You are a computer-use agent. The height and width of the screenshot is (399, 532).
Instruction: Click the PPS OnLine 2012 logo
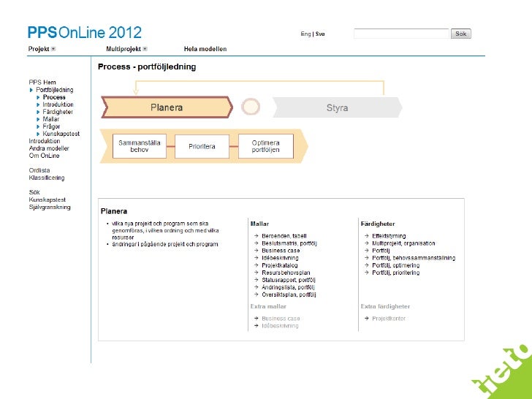pyautogui.click(x=85, y=33)
